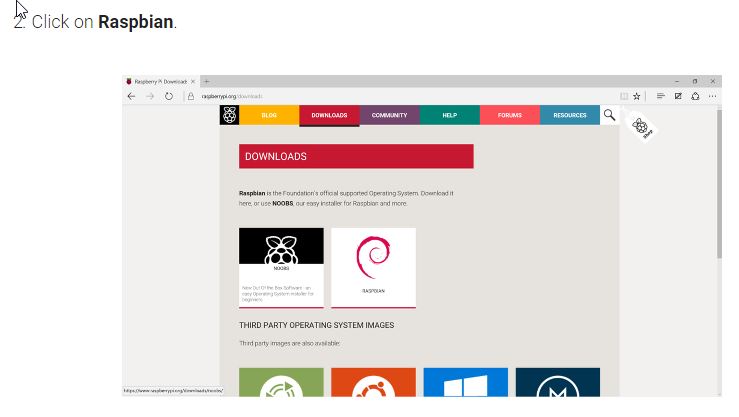This screenshot has height=417, width=739.
Task: Click the browser forward arrow
Action: tap(150, 96)
